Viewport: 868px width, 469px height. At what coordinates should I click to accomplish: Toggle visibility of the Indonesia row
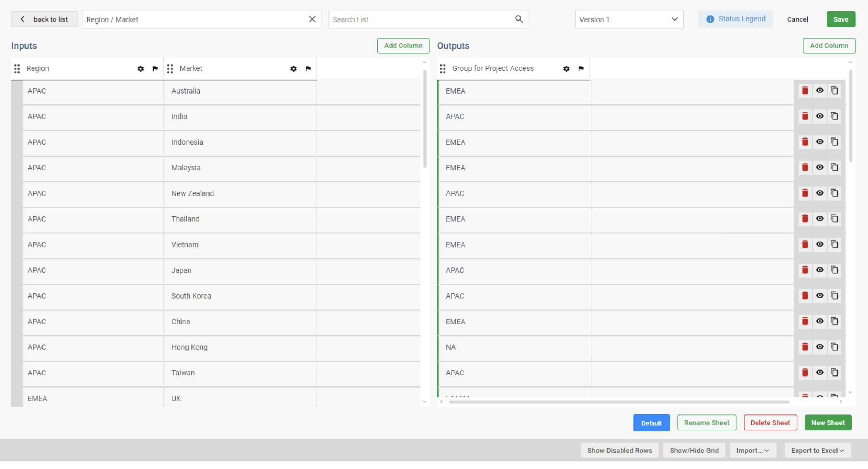[820, 142]
